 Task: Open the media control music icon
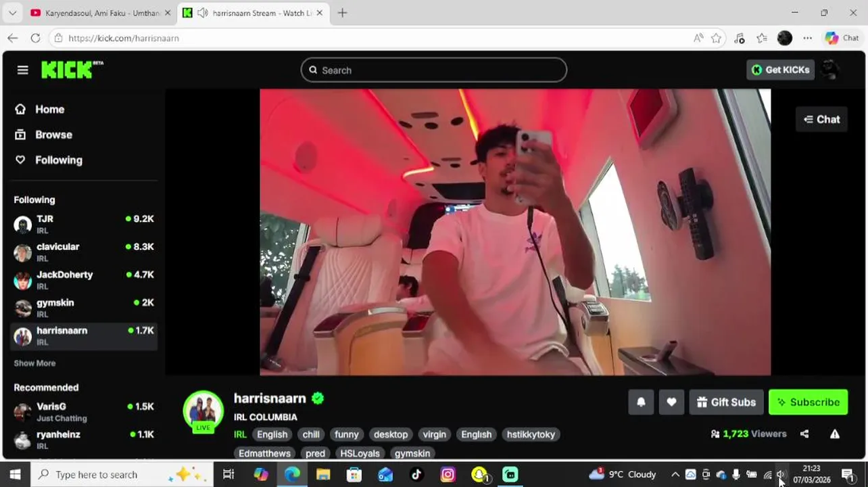click(739, 38)
